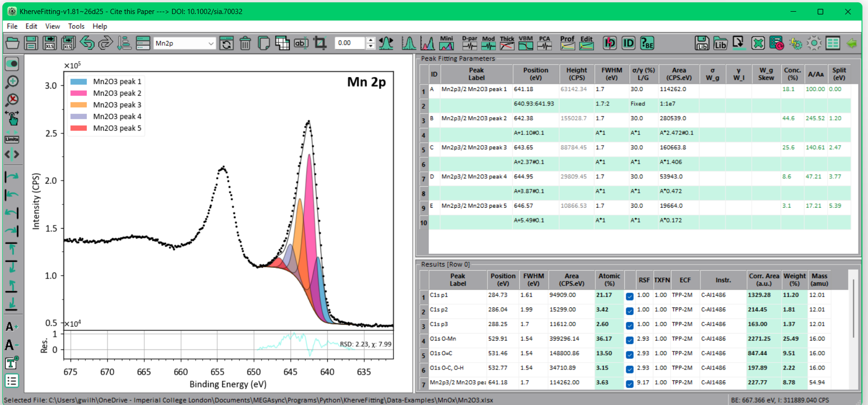The image size is (868, 405).
Task: Activate the crop tool icon
Action: click(320, 43)
